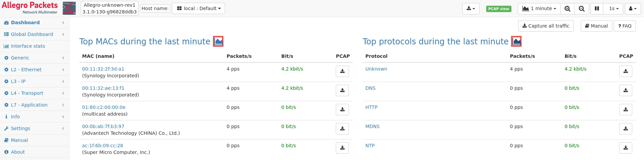The image size is (644, 160).
Task: Open the Top protocols graph icon
Action: click(516, 42)
